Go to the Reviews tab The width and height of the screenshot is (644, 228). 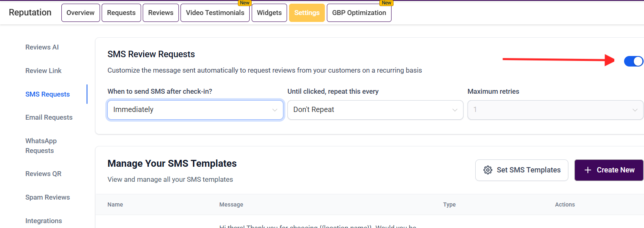click(161, 13)
